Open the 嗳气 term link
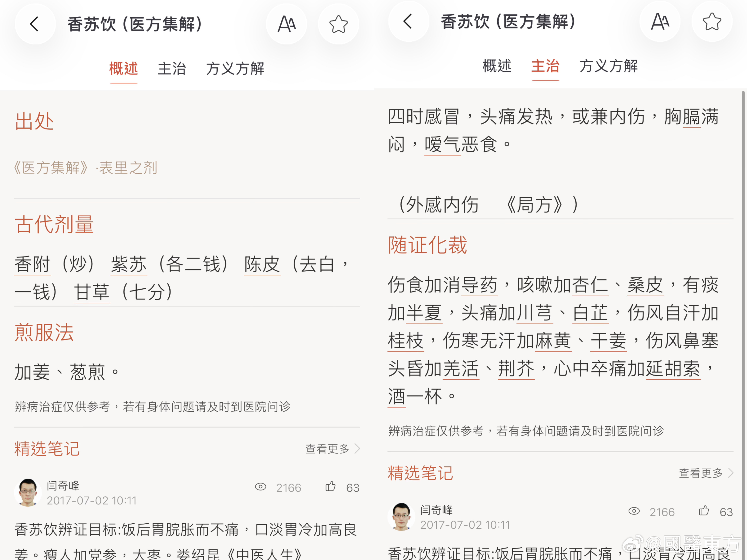This screenshot has height=560, width=747. pos(443,144)
